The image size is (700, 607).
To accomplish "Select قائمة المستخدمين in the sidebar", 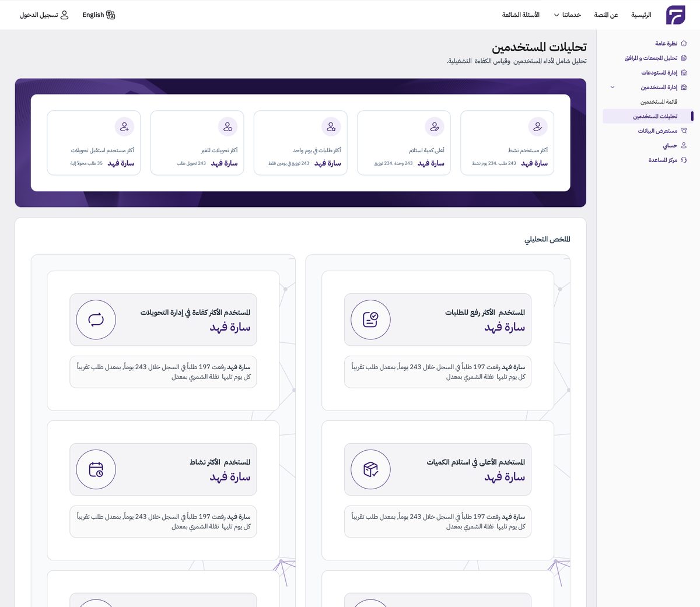I will tap(659, 102).
